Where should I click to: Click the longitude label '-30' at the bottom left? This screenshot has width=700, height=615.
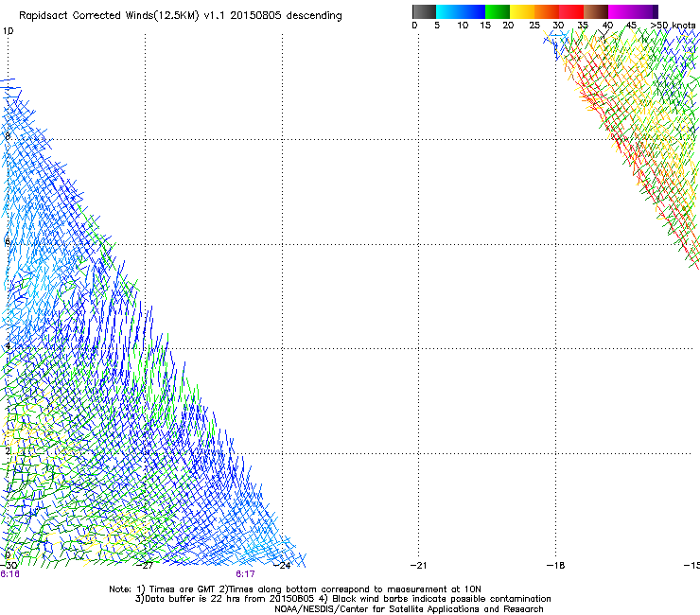8,566
